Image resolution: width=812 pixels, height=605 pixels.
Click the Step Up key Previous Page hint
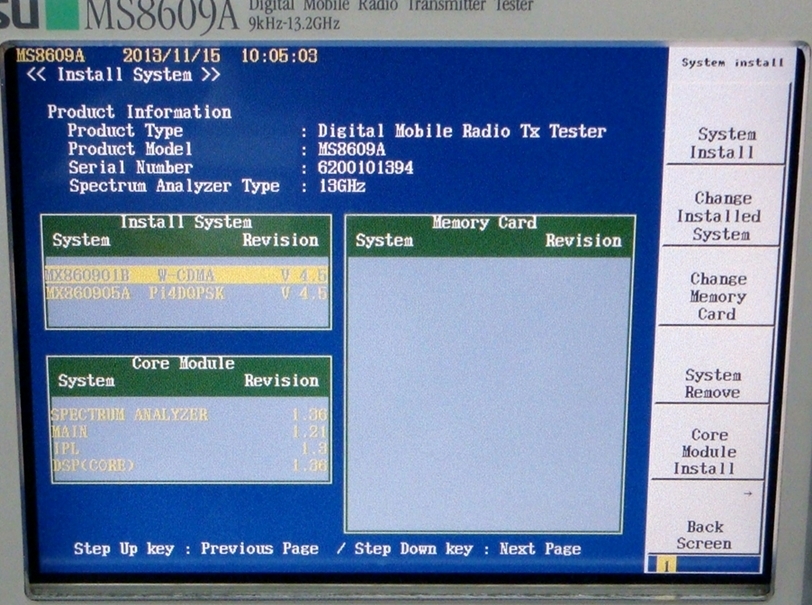coord(196,549)
